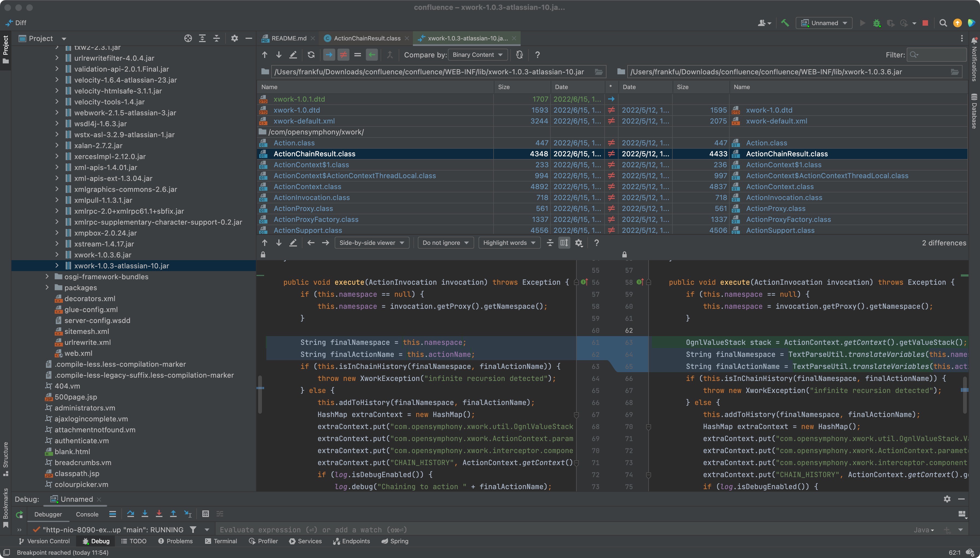Image resolution: width=980 pixels, height=558 pixels.
Task: Go to next difference in the top toolbar
Action: pyautogui.click(x=279, y=55)
